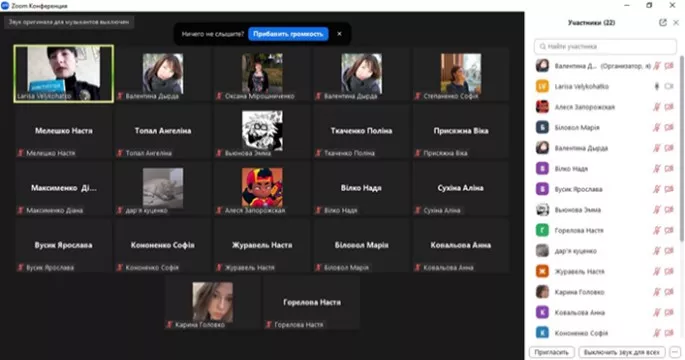Select Присяжна Віка tile
The height and width of the screenshot is (360, 685).
[x=461, y=131]
